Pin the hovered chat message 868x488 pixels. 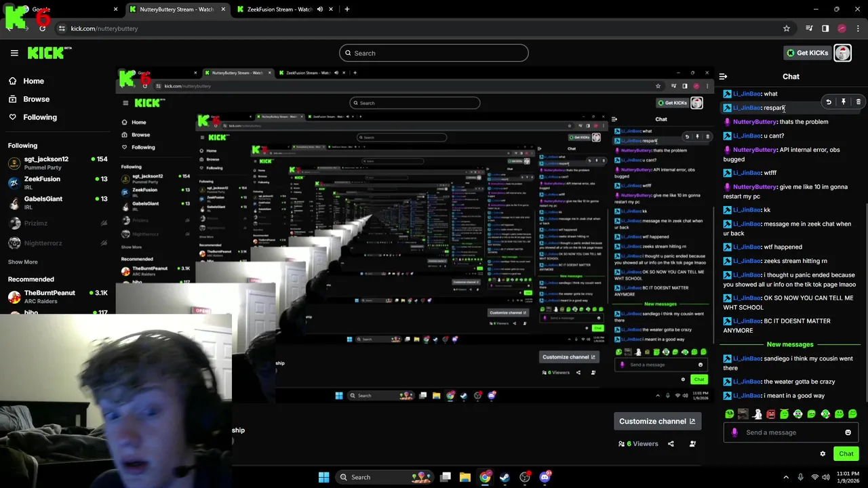843,102
